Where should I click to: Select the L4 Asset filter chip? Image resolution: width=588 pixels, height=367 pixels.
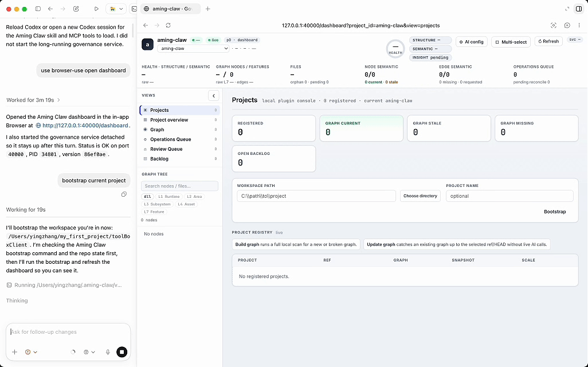[186, 204]
